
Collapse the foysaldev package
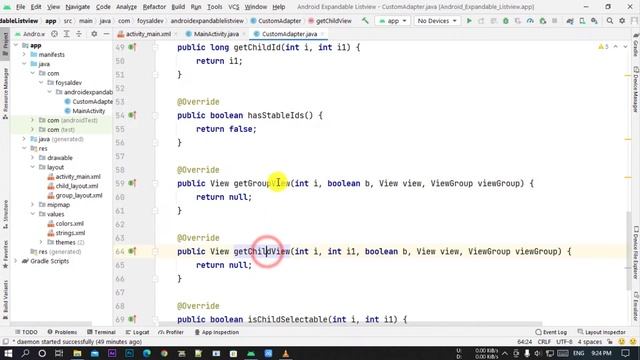tap(41, 82)
